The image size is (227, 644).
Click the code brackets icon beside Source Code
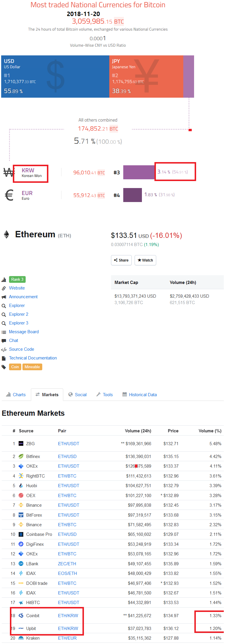tap(4, 350)
